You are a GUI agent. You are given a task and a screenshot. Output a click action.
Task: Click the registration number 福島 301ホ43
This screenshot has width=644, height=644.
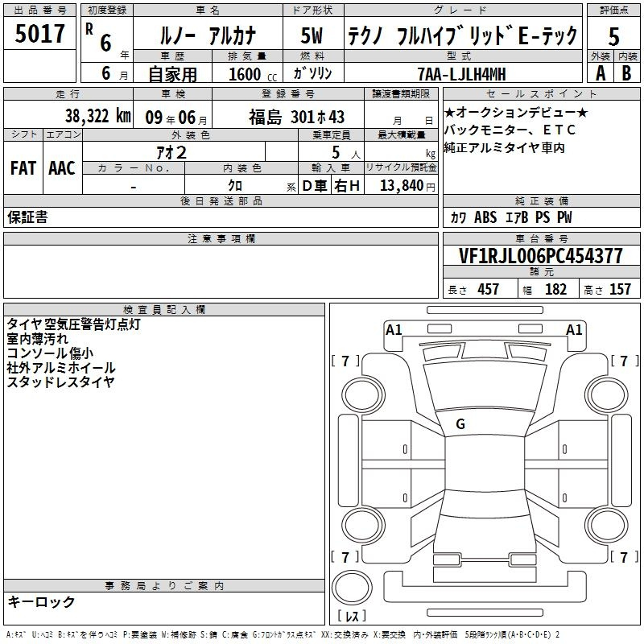[x=296, y=117]
